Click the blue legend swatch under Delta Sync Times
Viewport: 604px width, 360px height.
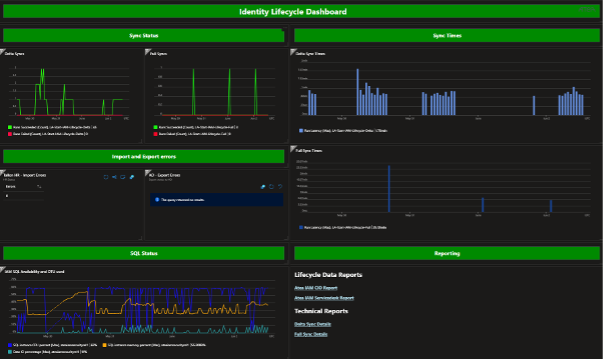301,131
